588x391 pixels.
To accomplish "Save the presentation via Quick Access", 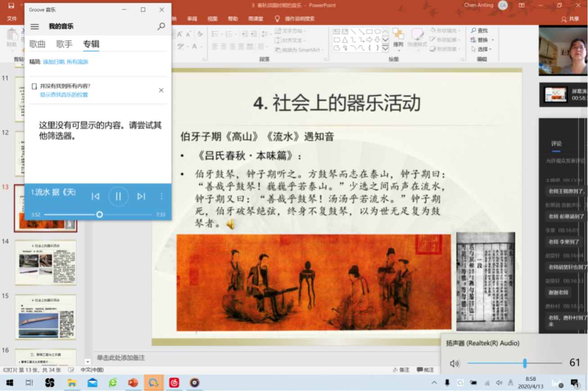I will click(x=11, y=5).
